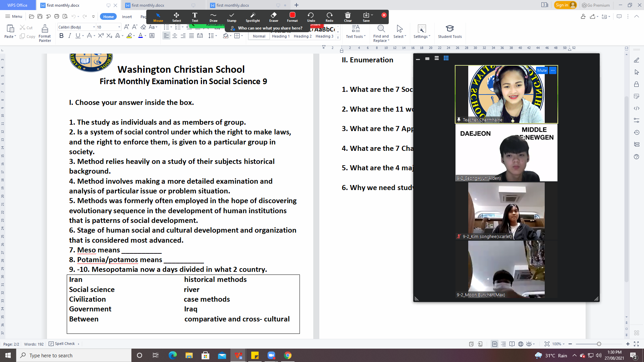This screenshot has height=362, width=644.
Task: Mute Teacher Chermhaine in Zoom panel
Action: pyautogui.click(x=542, y=70)
